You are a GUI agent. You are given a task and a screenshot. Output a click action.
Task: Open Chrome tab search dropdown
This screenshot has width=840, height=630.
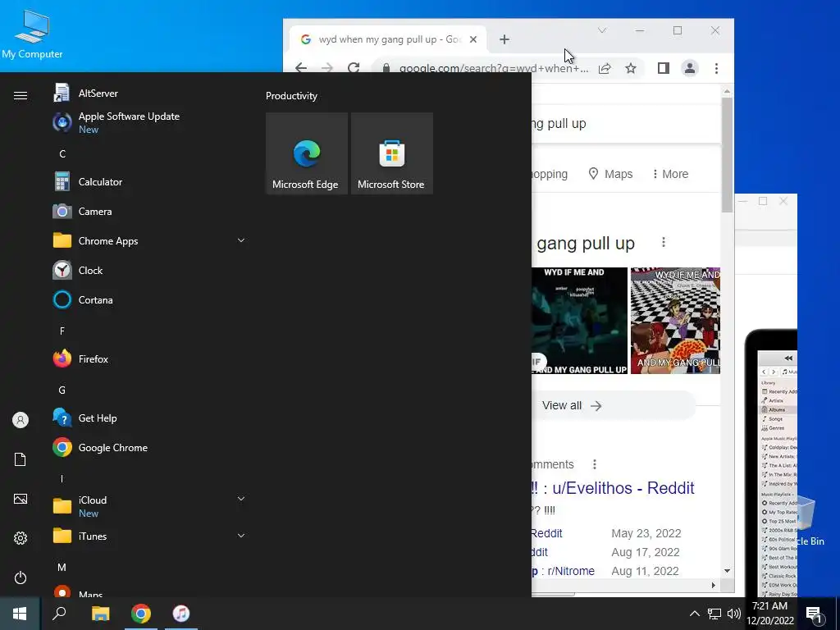coord(601,30)
